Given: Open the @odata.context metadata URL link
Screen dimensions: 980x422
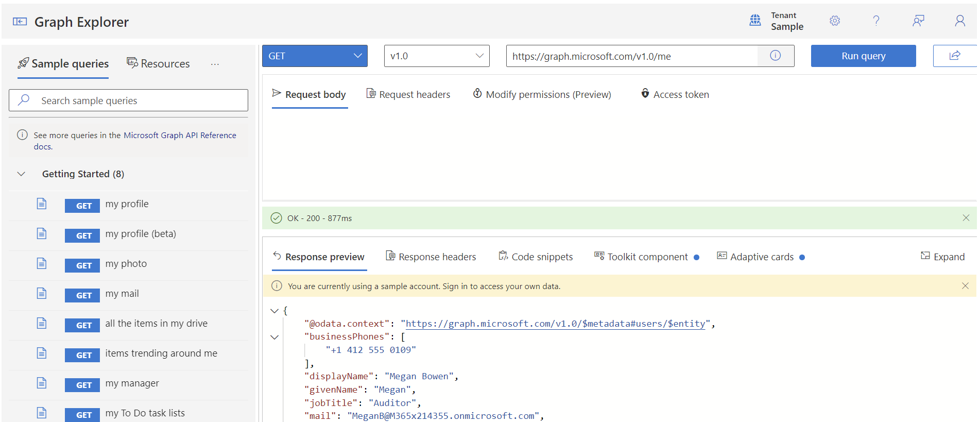Looking at the screenshot, I should click(x=555, y=324).
